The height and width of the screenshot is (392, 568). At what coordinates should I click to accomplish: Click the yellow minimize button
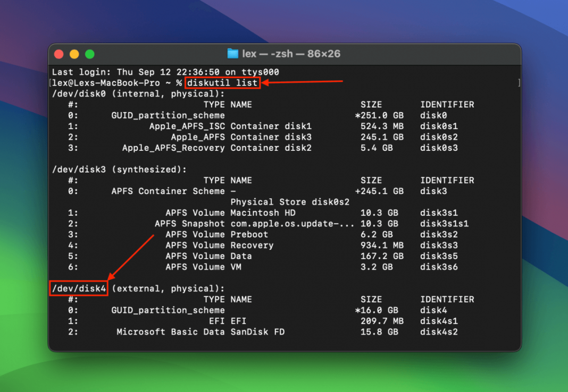74,54
